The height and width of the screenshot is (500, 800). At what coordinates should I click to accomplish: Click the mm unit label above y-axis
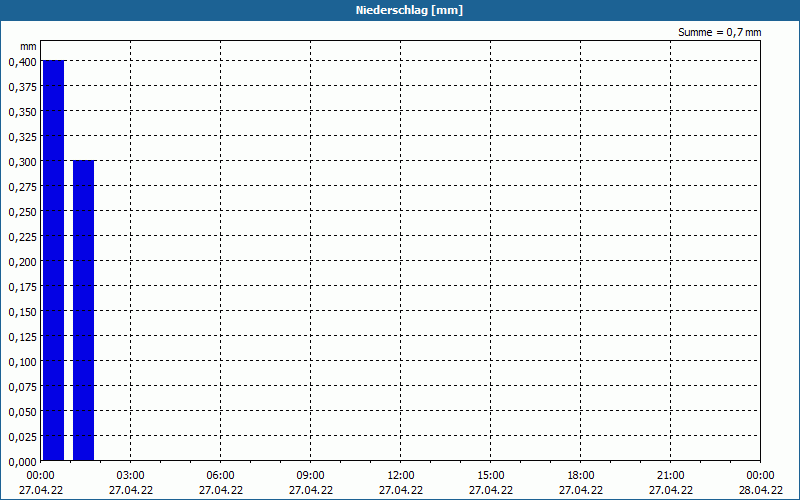click(x=28, y=46)
